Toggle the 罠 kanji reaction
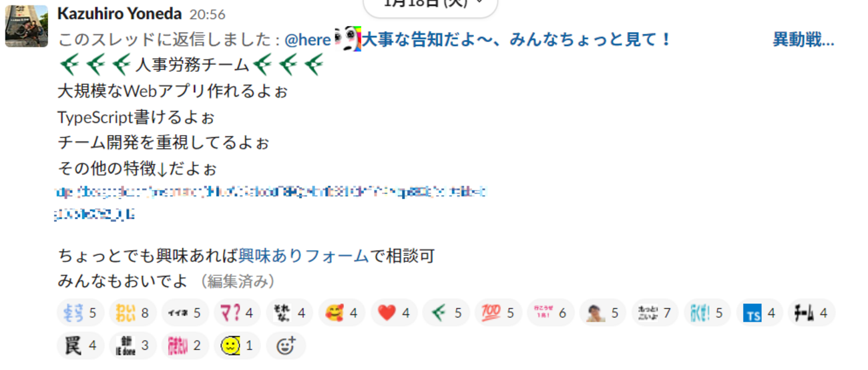Viewport: 868px width, 370px height. coord(80,346)
